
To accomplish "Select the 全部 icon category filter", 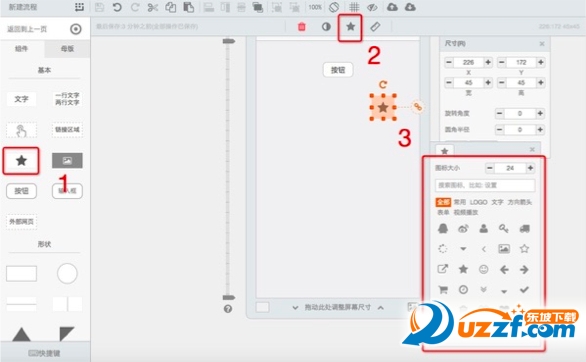I will [x=443, y=202].
